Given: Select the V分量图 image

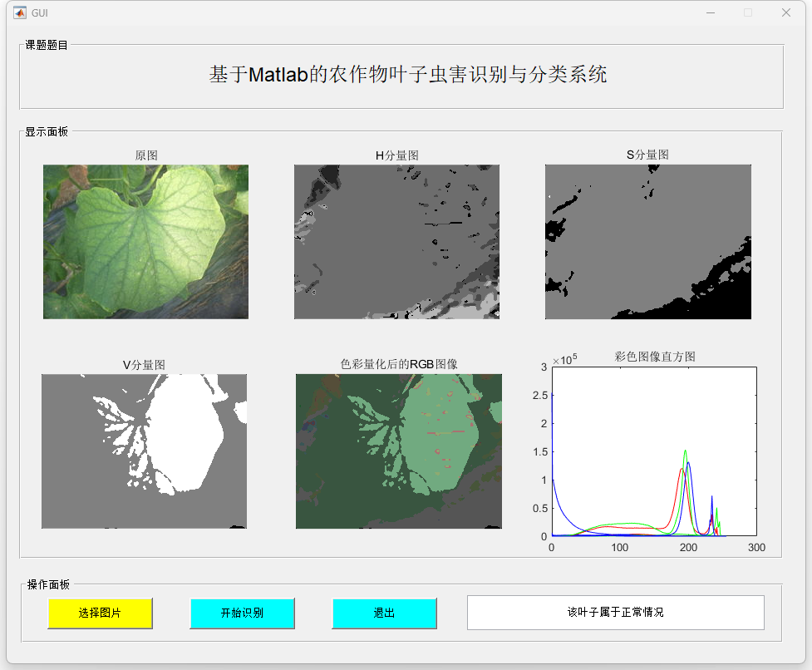Looking at the screenshot, I should 144,451.
